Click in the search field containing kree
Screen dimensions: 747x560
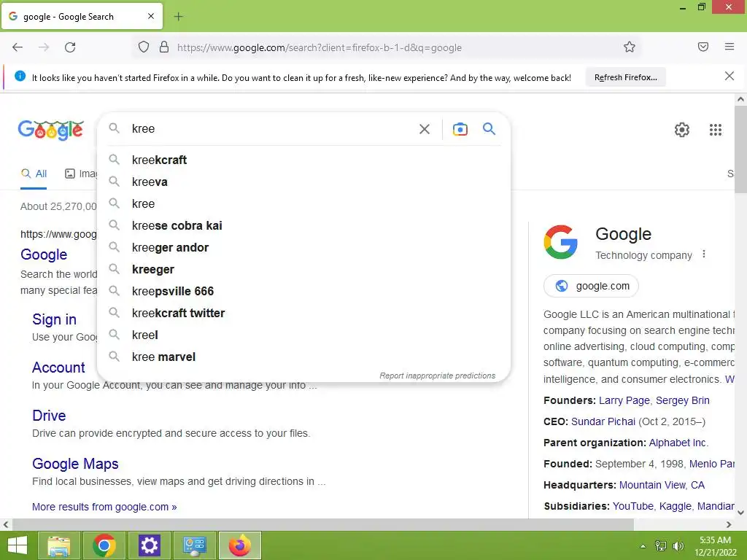271,128
